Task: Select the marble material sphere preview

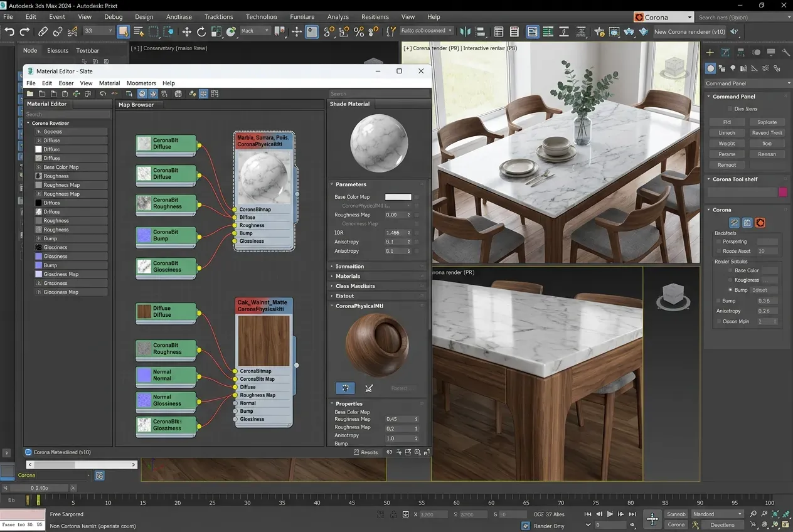Action: click(379, 143)
